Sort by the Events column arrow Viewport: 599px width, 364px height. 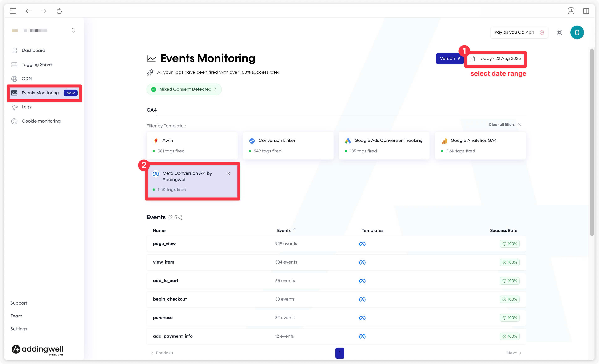(295, 230)
